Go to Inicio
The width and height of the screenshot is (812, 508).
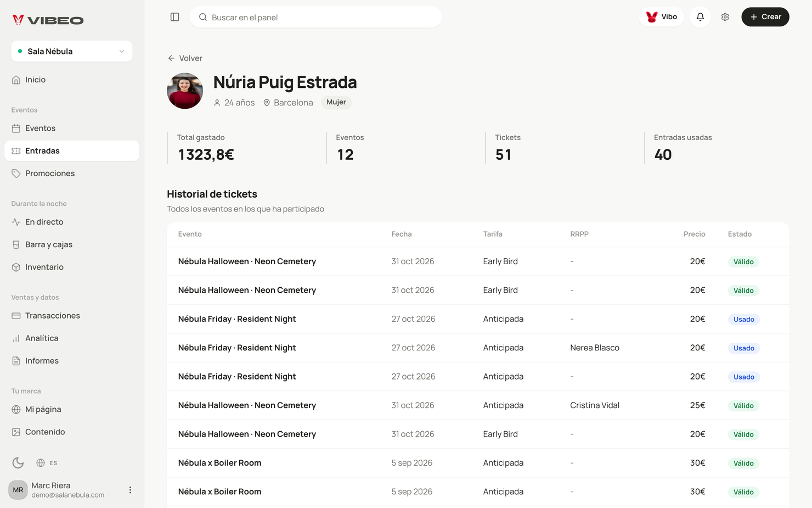click(x=72, y=80)
